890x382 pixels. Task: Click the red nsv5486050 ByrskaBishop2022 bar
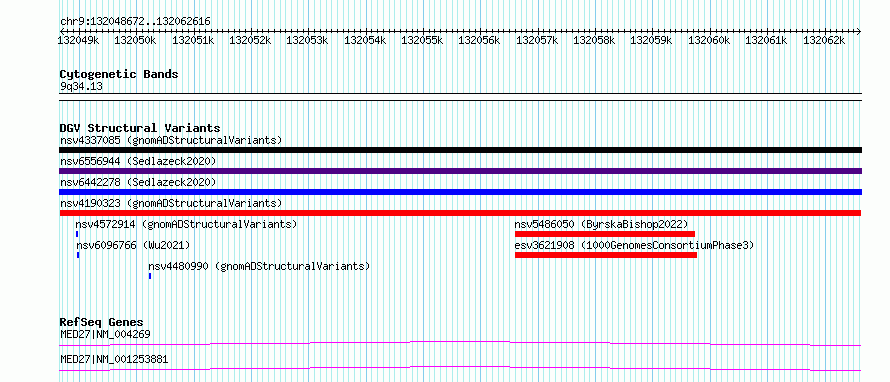[x=605, y=234]
